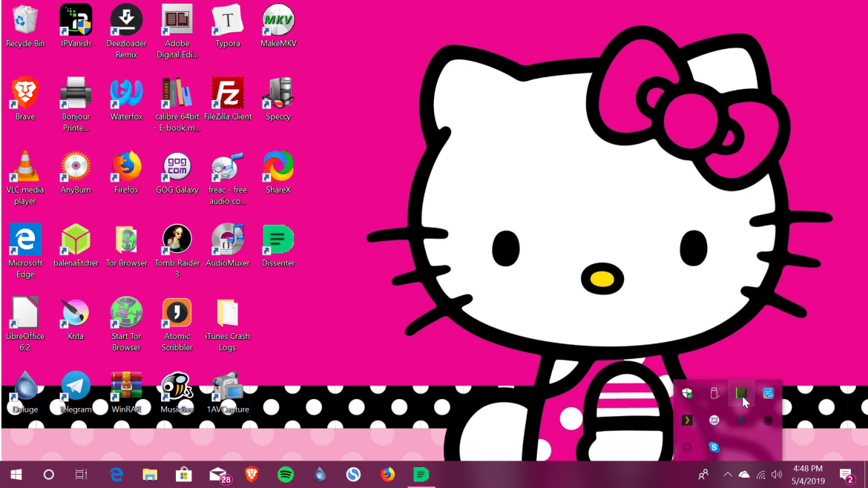Viewport: 868px width, 488px height.
Task: Select the Tomb Raider 3 shortcut
Action: (x=177, y=251)
